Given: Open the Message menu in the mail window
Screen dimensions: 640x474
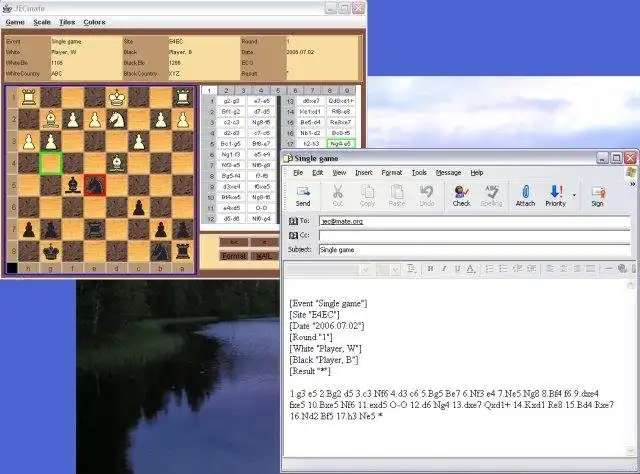Looking at the screenshot, I should (448, 173).
